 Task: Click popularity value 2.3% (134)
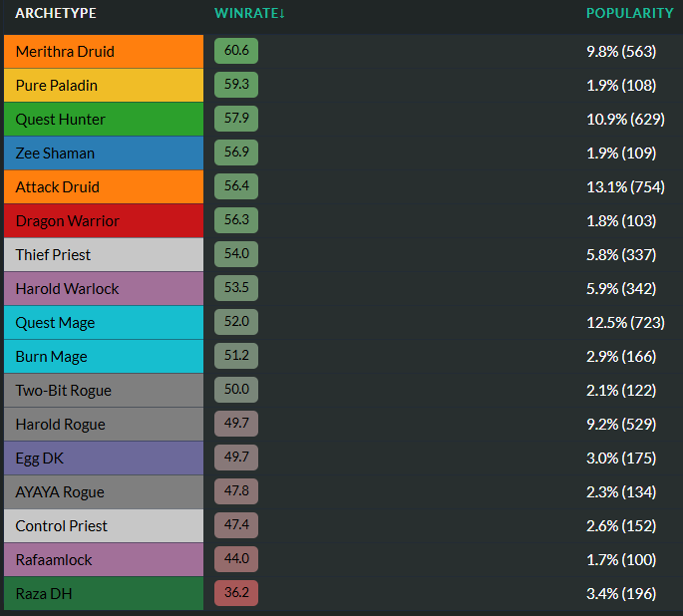tap(621, 492)
